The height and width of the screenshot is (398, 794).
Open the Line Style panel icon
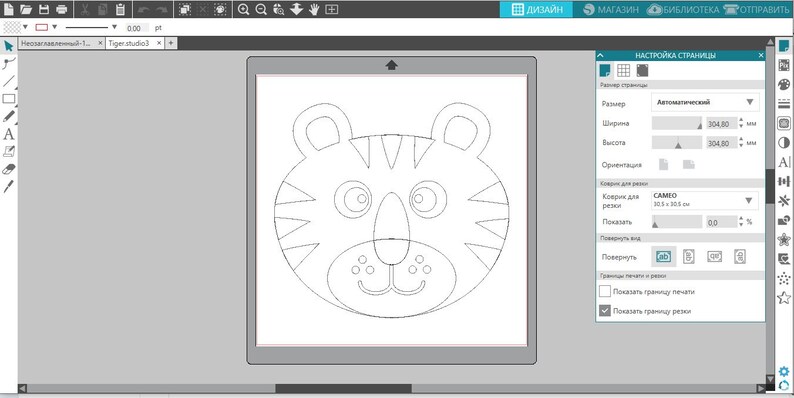pyautogui.click(x=784, y=103)
